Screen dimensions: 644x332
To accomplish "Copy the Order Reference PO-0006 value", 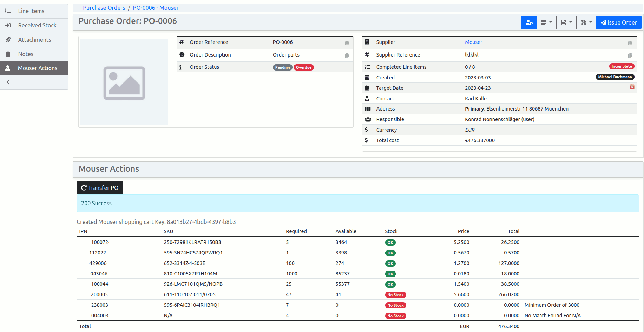I will [347, 43].
